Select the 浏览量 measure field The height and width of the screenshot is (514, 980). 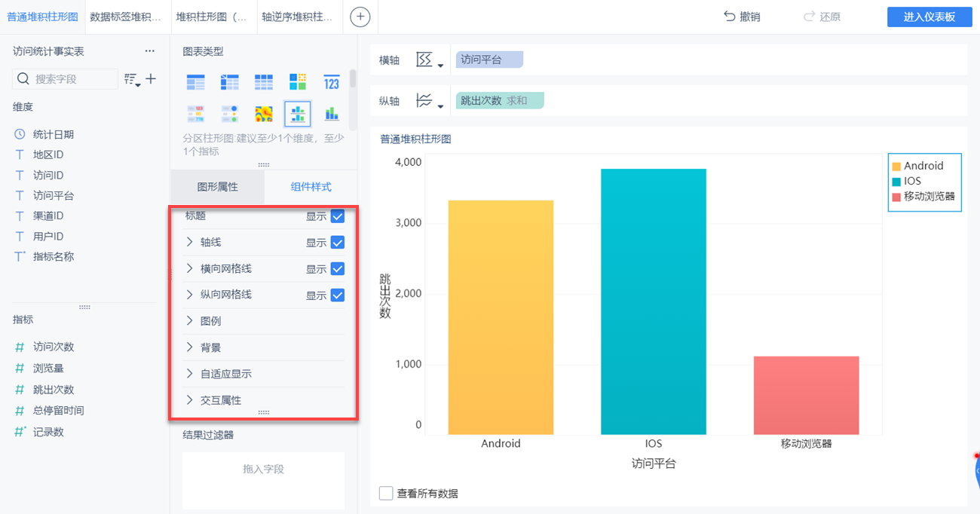point(48,369)
